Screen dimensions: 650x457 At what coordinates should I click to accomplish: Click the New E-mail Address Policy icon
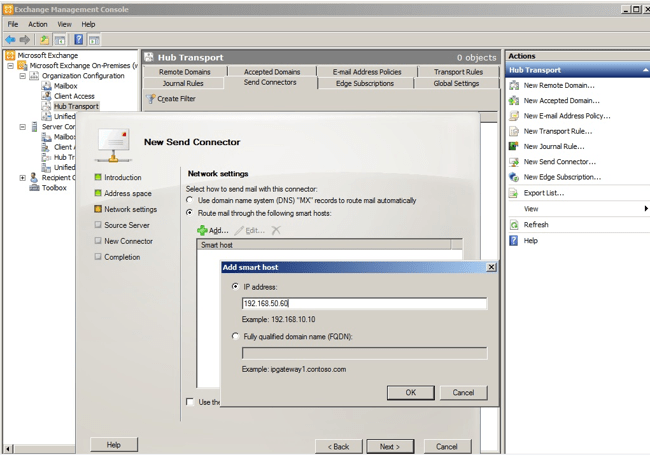pyautogui.click(x=514, y=116)
